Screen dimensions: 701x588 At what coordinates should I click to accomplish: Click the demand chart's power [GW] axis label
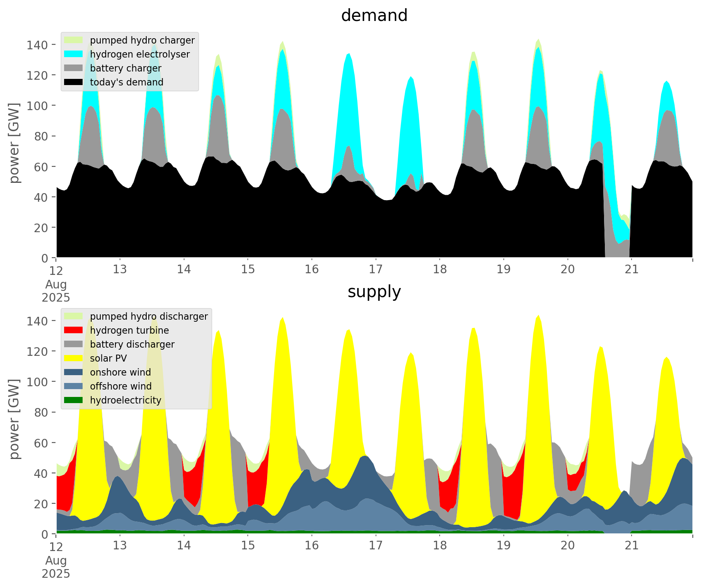(14, 143)
